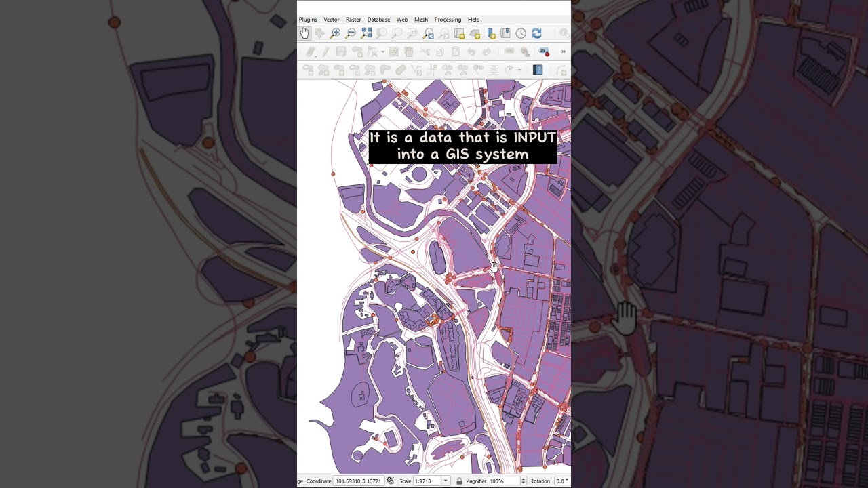Viewport: 868px width, 488px height.
Task: Click the Rotate Point Symbols icon
Action: (509, 70)
